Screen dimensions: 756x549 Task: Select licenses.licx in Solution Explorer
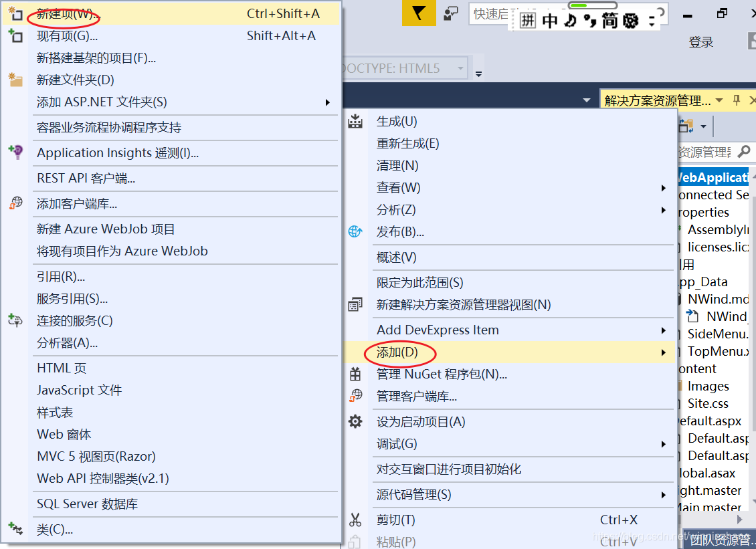tap(718, 247)
